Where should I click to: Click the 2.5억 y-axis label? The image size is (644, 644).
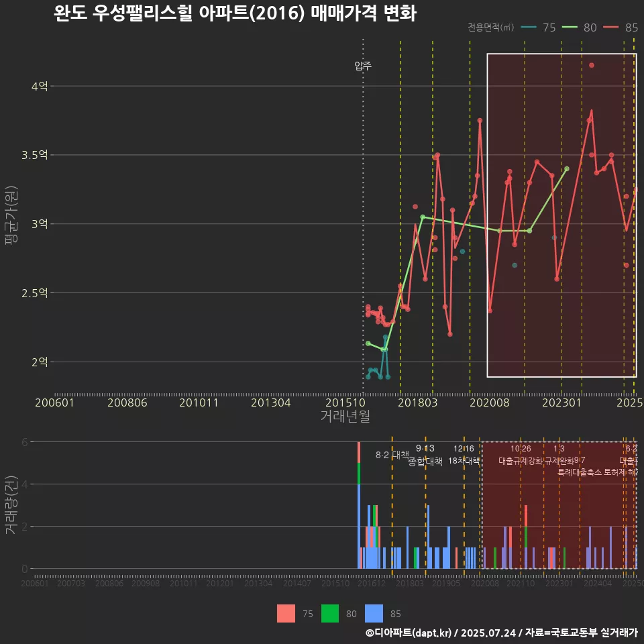pyautogui.click(x=35, y=293)
